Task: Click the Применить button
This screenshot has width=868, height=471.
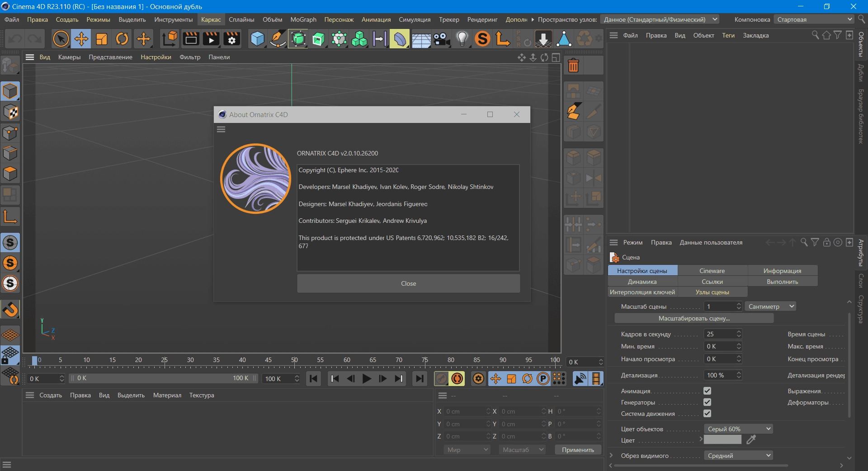Action: pos(578,450)
